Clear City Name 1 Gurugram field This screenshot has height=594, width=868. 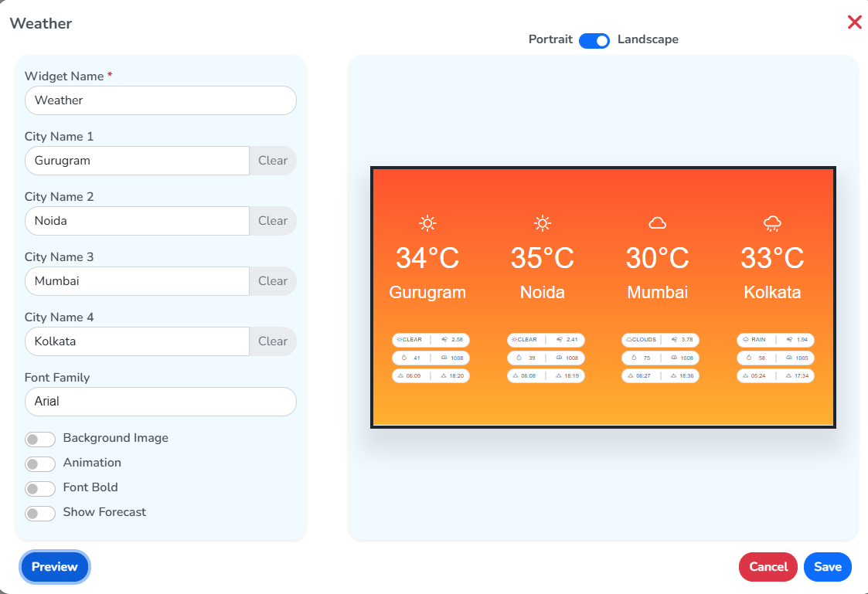click(x=273, y=161)
